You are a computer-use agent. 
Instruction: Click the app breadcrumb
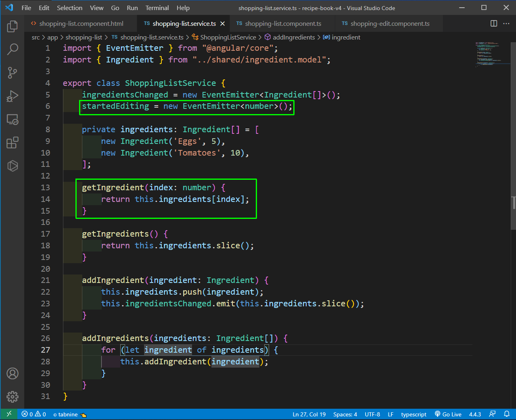(x=52, y=37)
